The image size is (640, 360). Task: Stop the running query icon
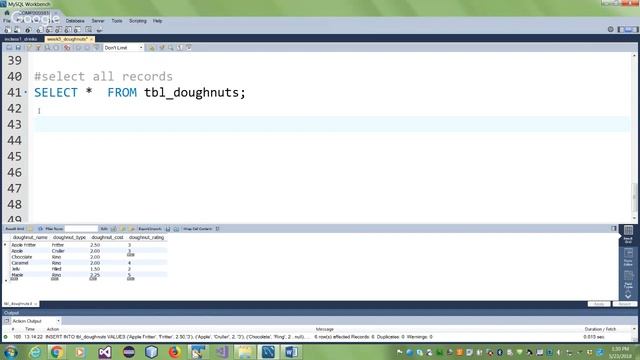[57, 48]
